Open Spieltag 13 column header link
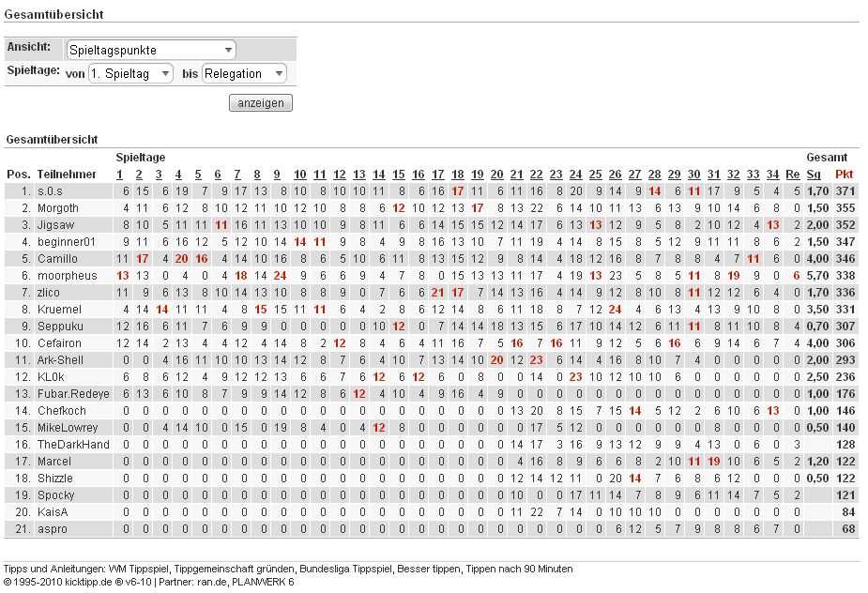This screenshot has height=593, width=868. point(359,175)
